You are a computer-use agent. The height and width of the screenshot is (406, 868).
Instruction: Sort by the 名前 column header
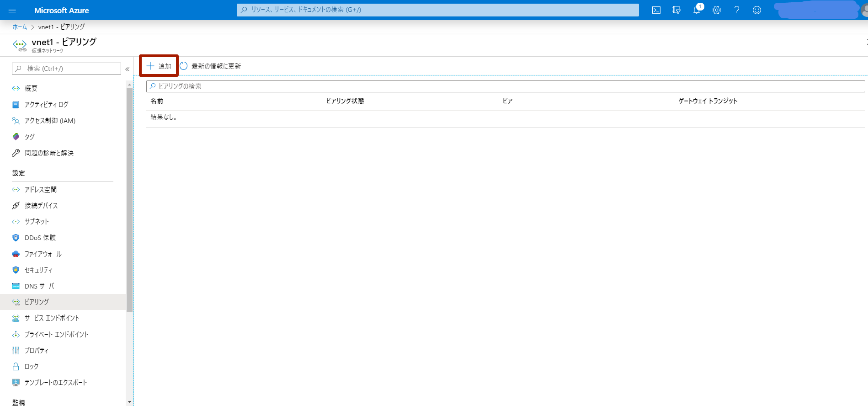pyautogui.click(x=157, y=101)
